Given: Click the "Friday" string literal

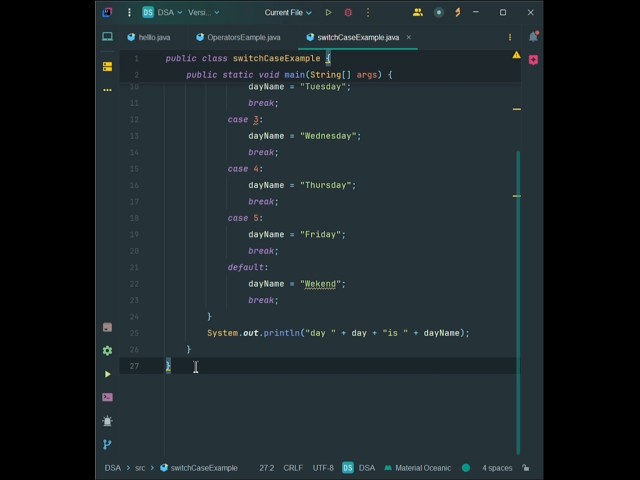Looking at the screenshot, I should [x=320, y=235].
